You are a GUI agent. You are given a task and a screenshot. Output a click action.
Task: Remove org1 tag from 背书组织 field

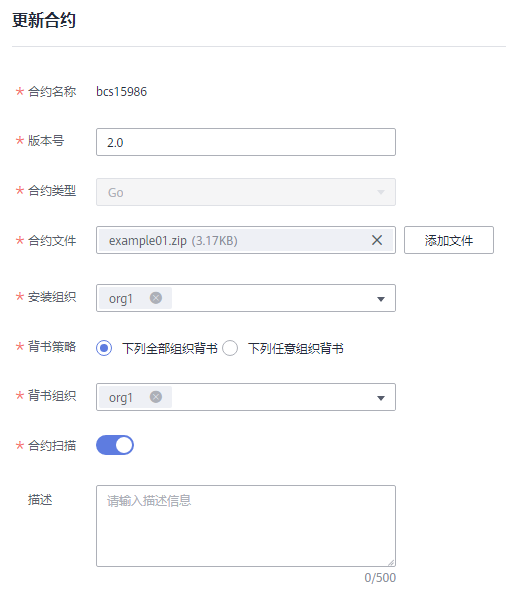156,397
